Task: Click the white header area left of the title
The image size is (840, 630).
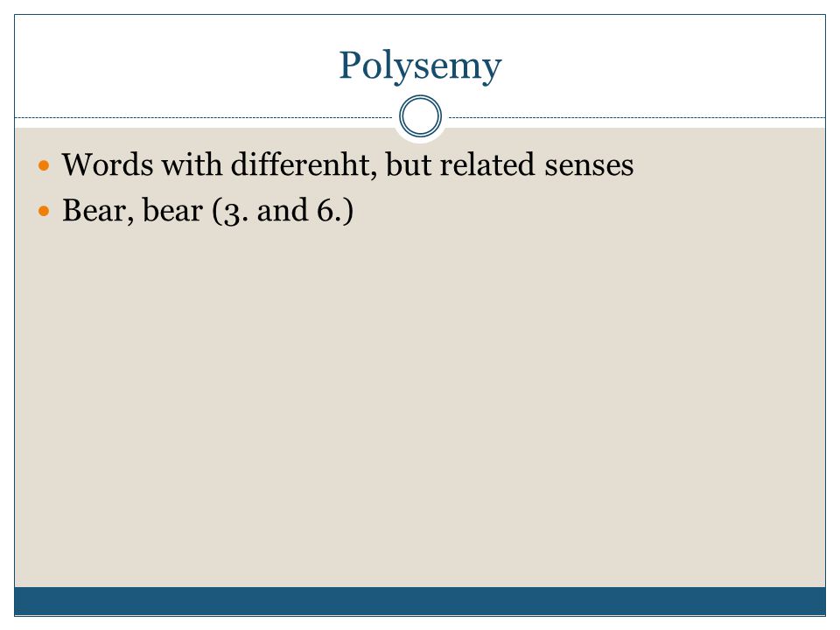Action: tap(171, 64)
